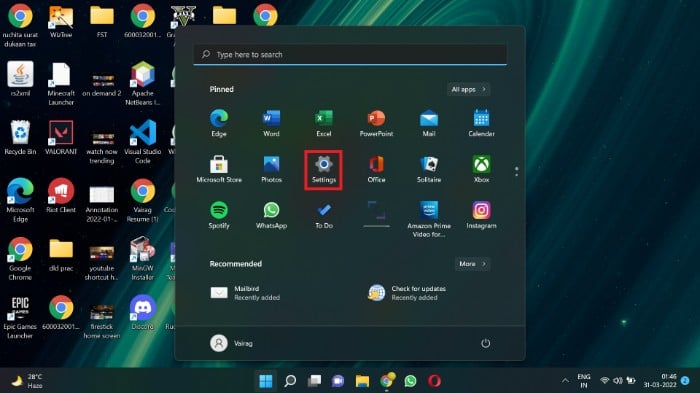Open the Xbox app

pyautogui.click(x=481, y=169)
